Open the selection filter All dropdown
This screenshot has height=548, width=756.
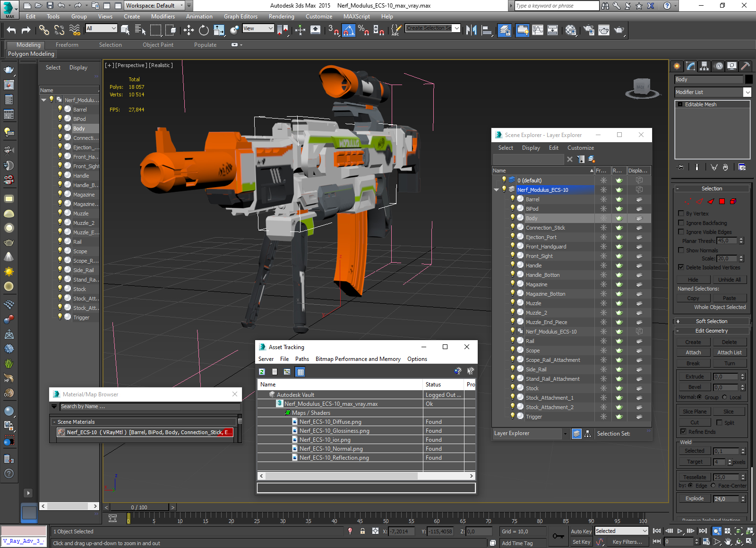pos(102,28)
